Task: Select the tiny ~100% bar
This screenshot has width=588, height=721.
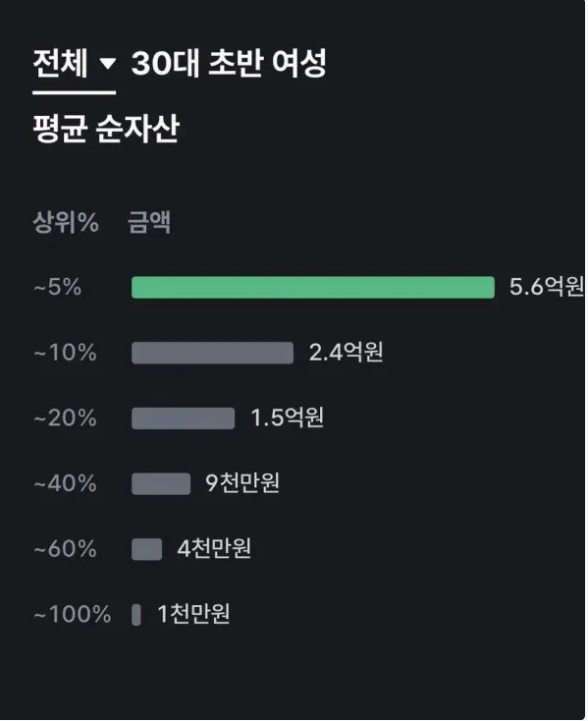Action: click(x=136, y=614)
